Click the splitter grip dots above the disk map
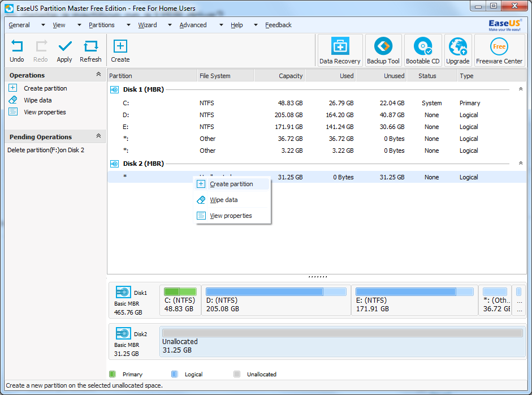Image resolution: width=532 pixels, height=395 pixels. point(318,277)
